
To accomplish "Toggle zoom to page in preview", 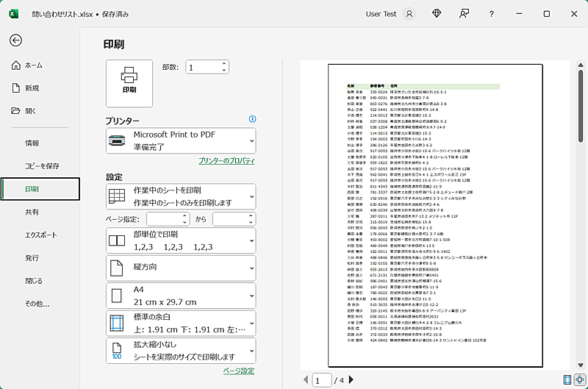I will (x=579, y=379).
